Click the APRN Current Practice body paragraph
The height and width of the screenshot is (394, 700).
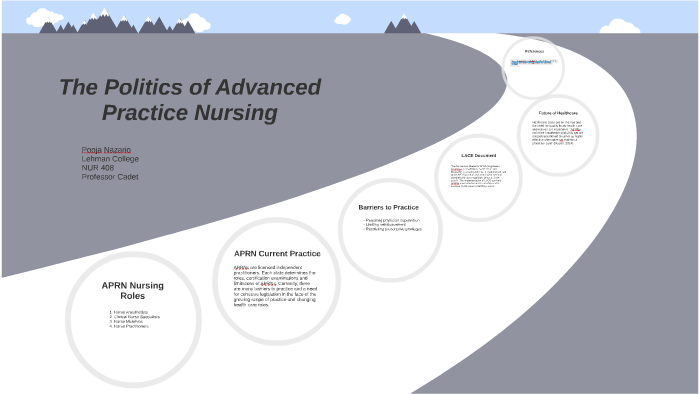275,286
